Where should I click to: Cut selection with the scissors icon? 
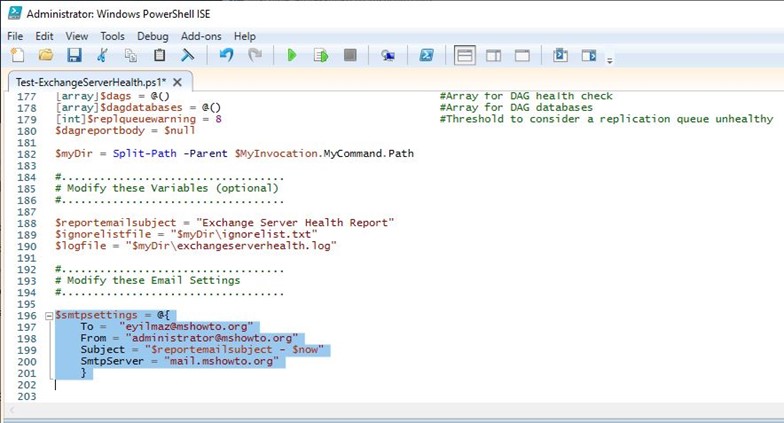click(102, 55)
